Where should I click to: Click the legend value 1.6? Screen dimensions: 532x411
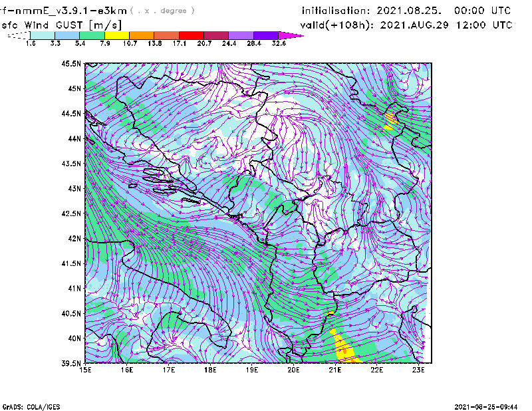pos(31,43)
